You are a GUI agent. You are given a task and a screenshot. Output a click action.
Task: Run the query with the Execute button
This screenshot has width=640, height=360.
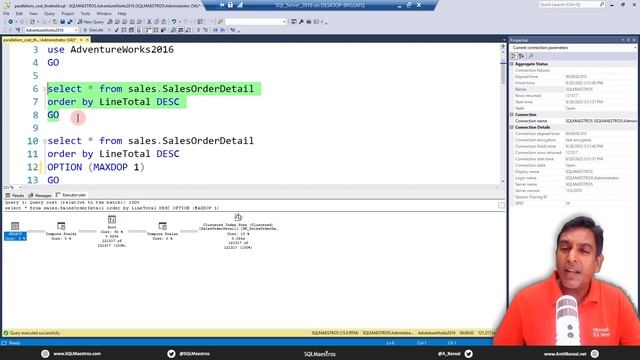(93, 30)
